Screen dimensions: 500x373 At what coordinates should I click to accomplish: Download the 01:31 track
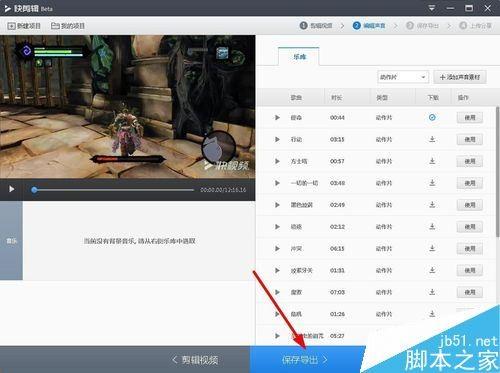432,270
